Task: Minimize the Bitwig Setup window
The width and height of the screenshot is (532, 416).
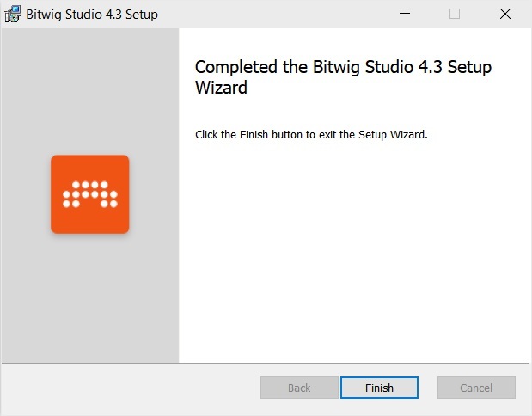Action: [404, 14]
